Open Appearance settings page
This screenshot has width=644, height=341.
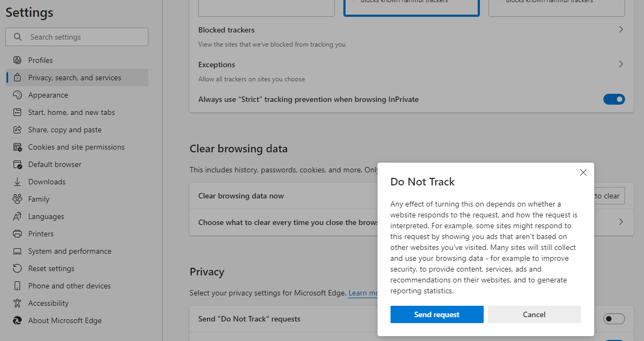[77, 95]
